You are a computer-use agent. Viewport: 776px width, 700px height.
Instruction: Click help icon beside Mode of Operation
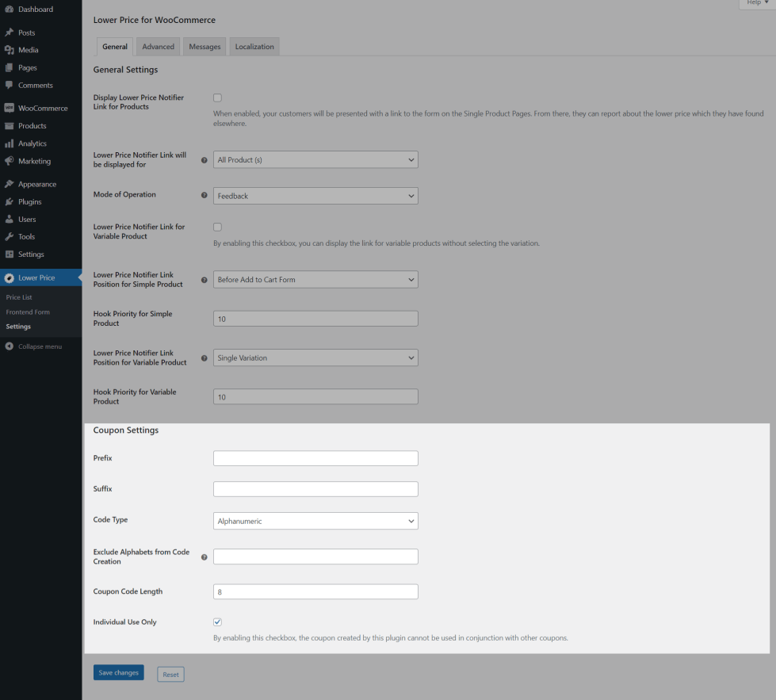click(x=204, y=195)
